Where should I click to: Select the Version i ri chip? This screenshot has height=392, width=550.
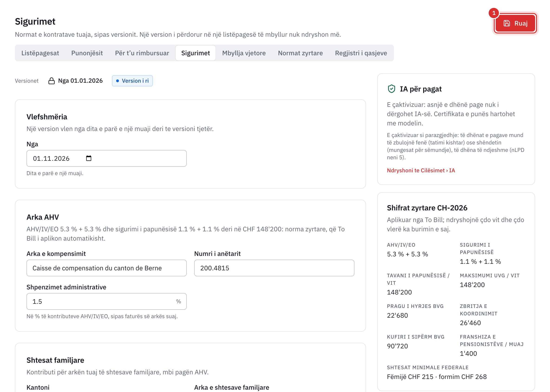click(132, 81)
